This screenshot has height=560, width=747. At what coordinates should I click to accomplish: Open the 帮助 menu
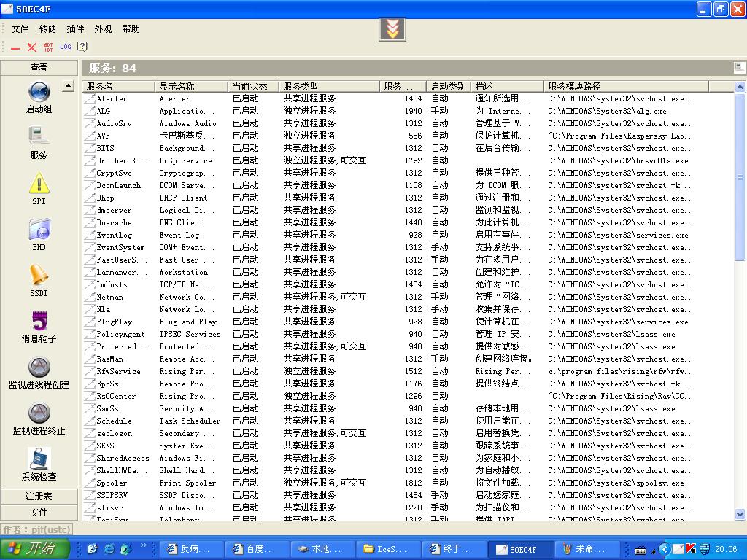click(x=131, y=29)
